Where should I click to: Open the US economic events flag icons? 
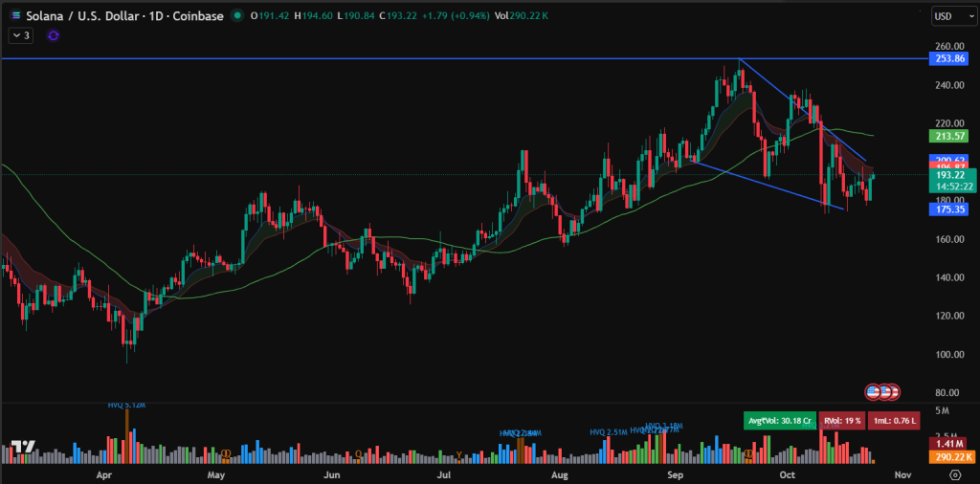tap(882, 392)
